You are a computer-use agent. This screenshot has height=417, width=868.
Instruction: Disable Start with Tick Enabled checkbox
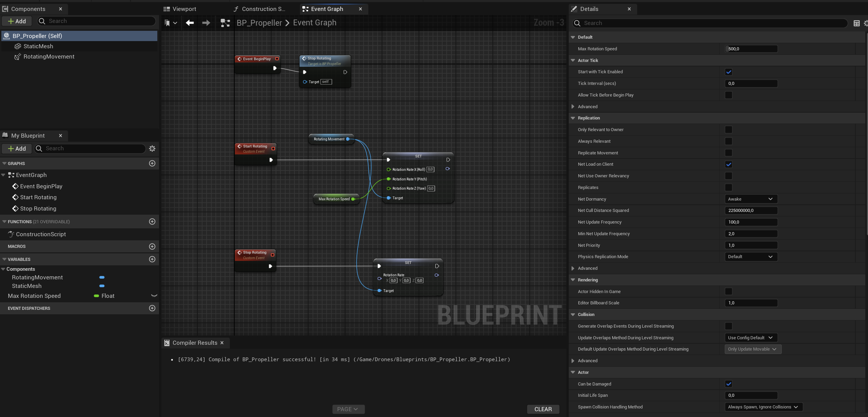728,72
